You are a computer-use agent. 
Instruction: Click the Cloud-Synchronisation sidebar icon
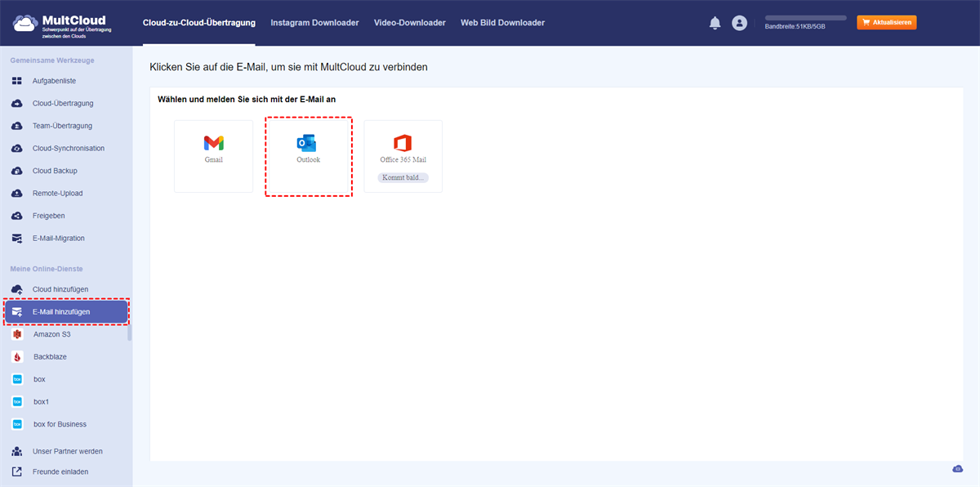tap(16, 149)
